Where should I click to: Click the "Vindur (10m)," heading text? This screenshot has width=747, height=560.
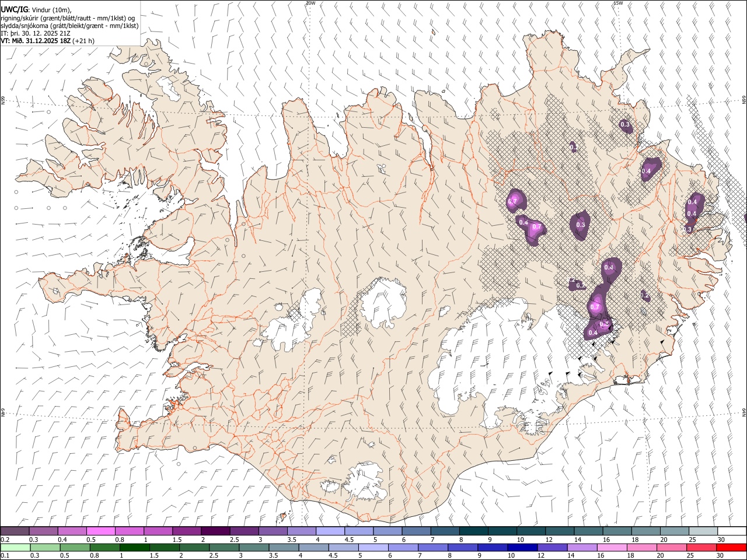[x=51, y=9]
